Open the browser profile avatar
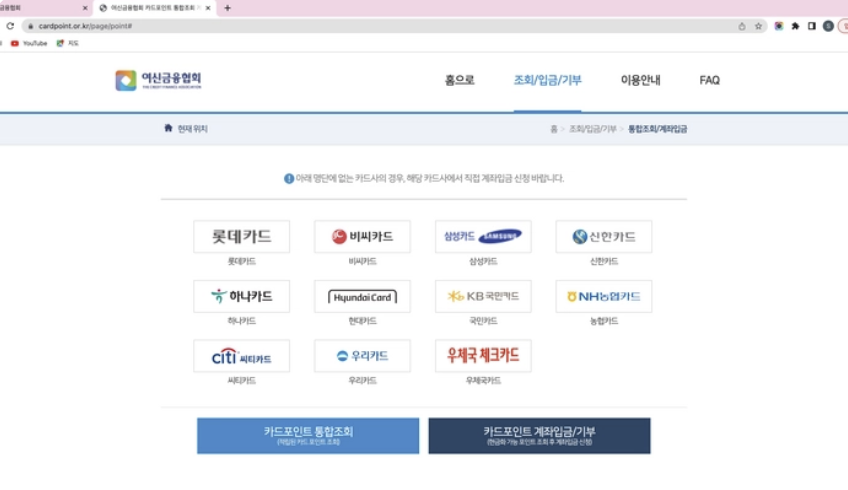The image size is (848, 490). [x=828, y=26]
